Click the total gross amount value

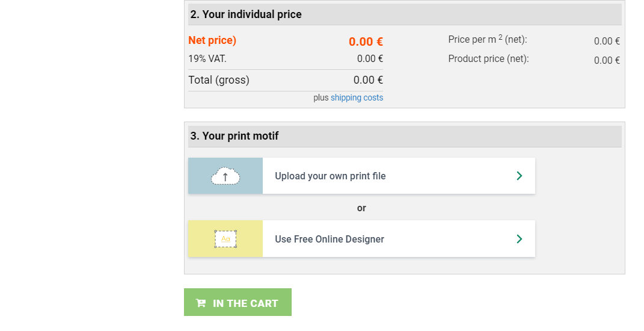point(368,80)
